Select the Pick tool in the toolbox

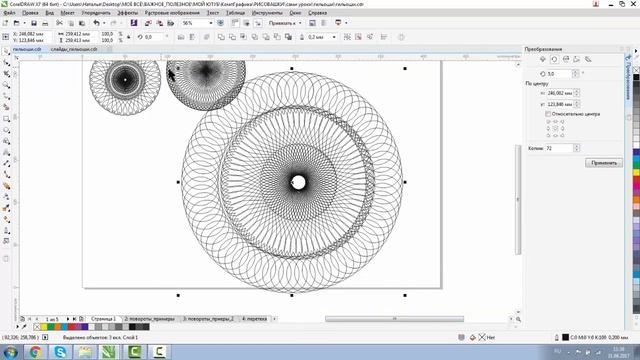tap(6, 51)
